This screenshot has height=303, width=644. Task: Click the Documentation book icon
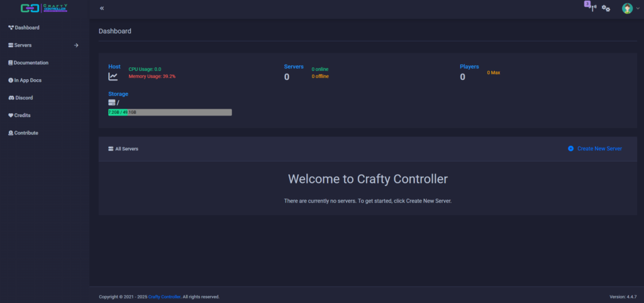click(10, 63)
